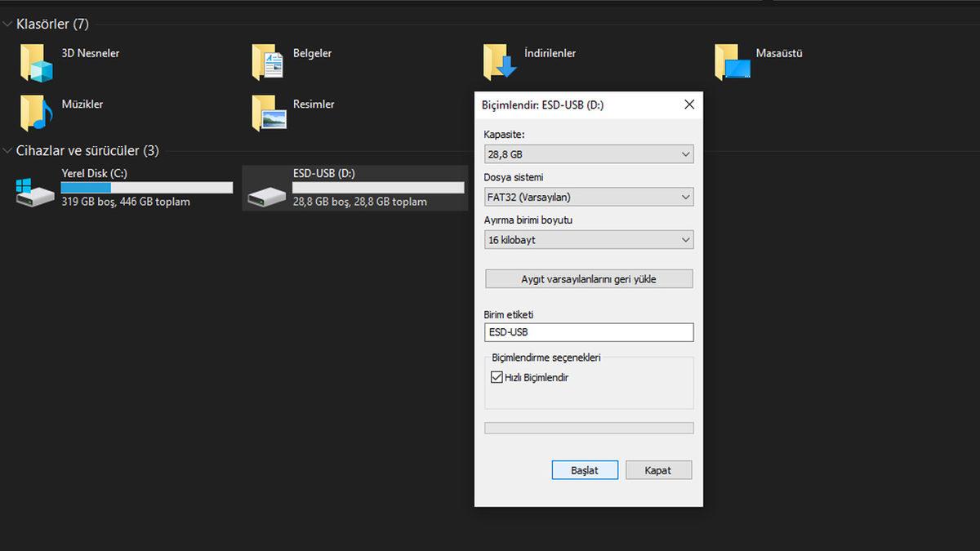This screenshot has width=980, height=551.
Task: Select the Yerel Disk (C:) drive icon
Action: (33, 188)
